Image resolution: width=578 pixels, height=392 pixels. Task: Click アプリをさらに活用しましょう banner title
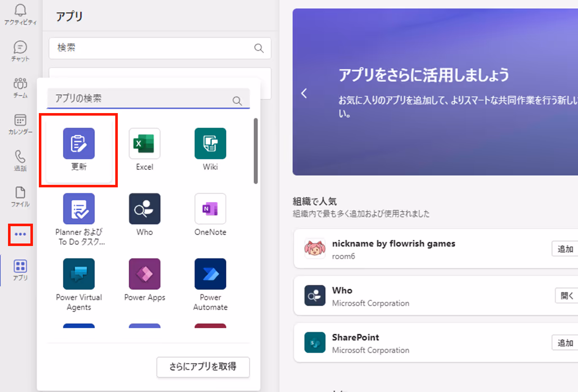pos(424,76)
